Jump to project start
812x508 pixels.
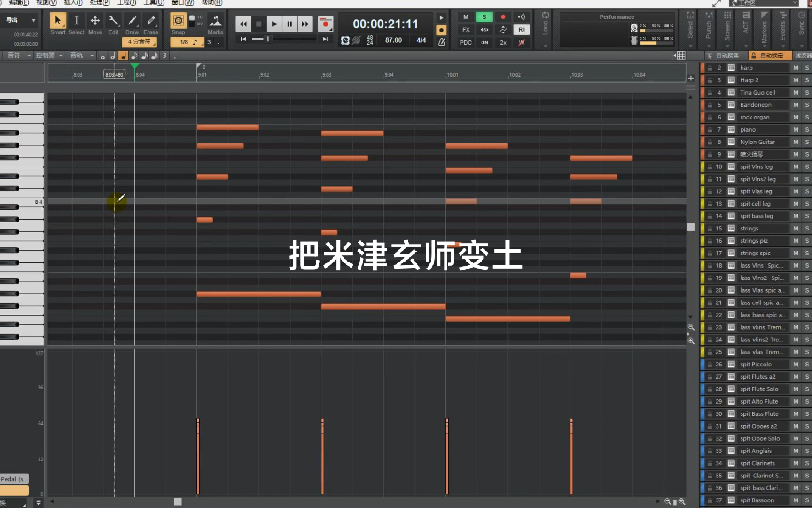243,39
